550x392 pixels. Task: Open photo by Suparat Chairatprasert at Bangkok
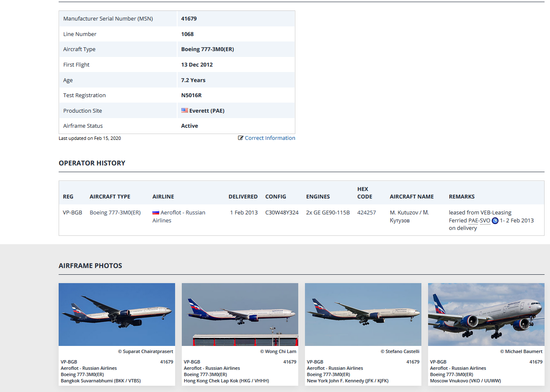coord(117,315)
